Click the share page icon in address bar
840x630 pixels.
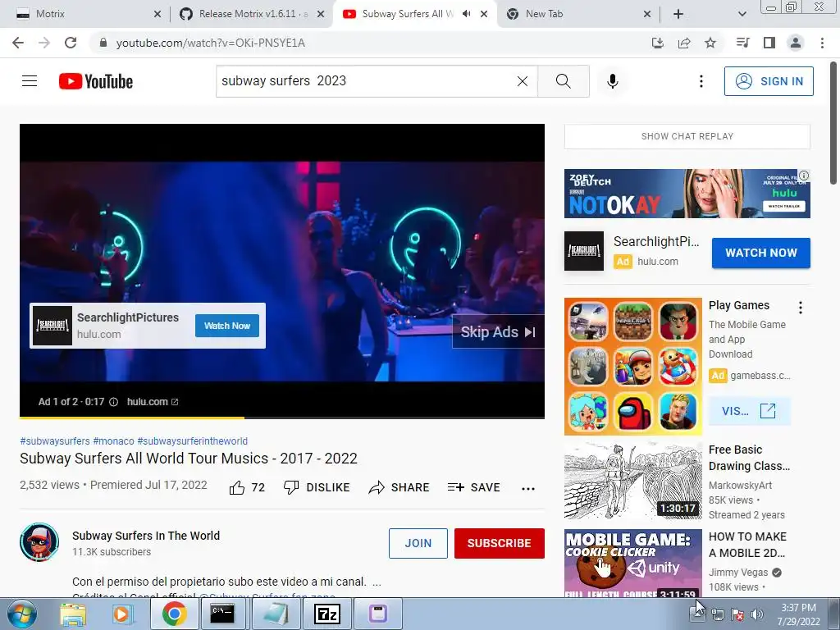[684, 43]
